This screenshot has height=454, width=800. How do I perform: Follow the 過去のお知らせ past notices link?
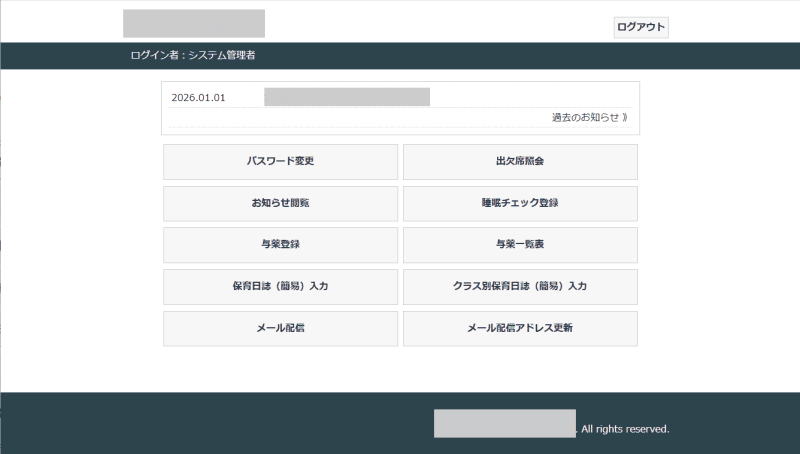pyautogui.click(x=589, y=117)
